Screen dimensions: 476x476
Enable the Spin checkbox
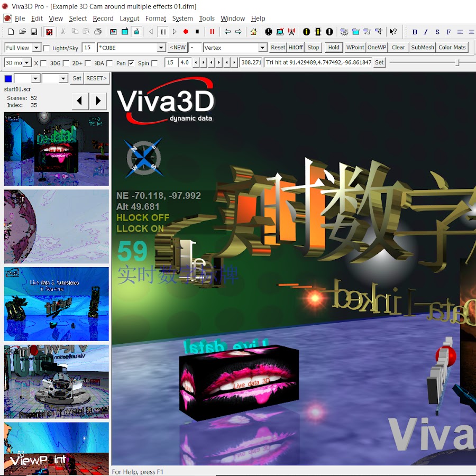click(154, 63)
